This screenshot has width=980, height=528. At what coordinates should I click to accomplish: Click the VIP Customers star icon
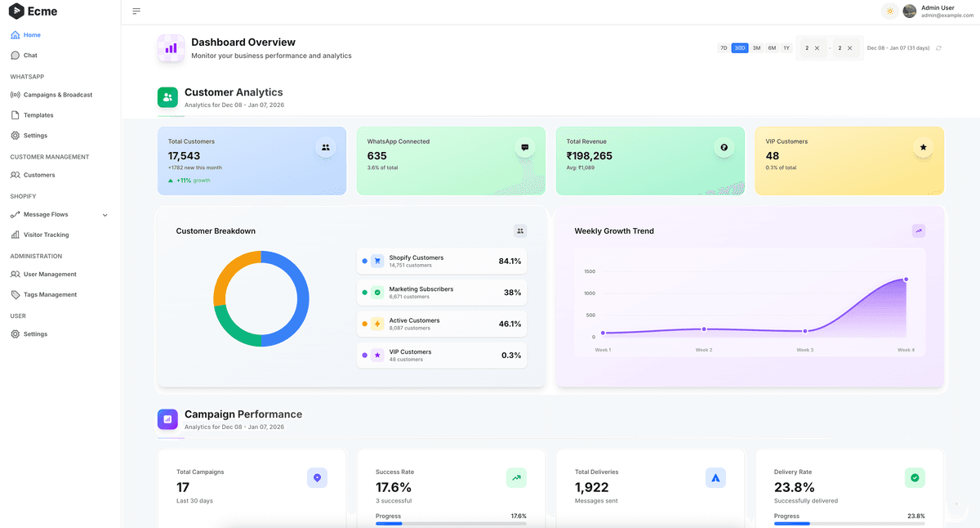(923, 147)
